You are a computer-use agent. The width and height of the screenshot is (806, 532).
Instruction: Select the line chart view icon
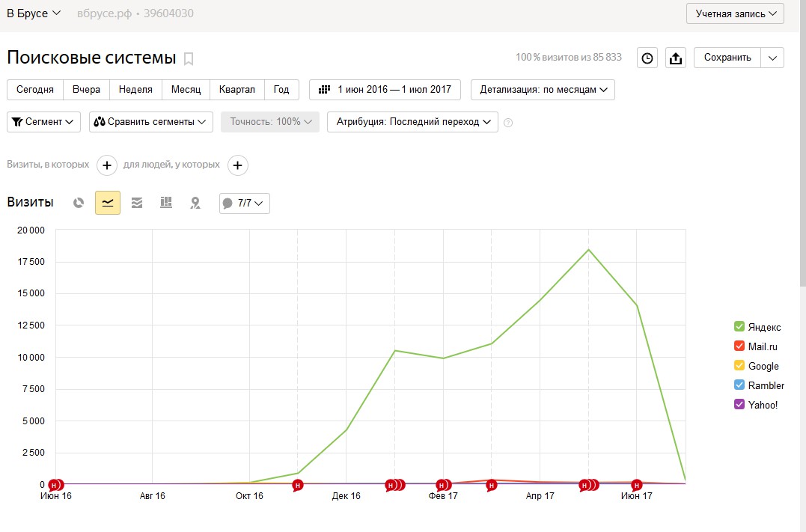click(108, 203)
